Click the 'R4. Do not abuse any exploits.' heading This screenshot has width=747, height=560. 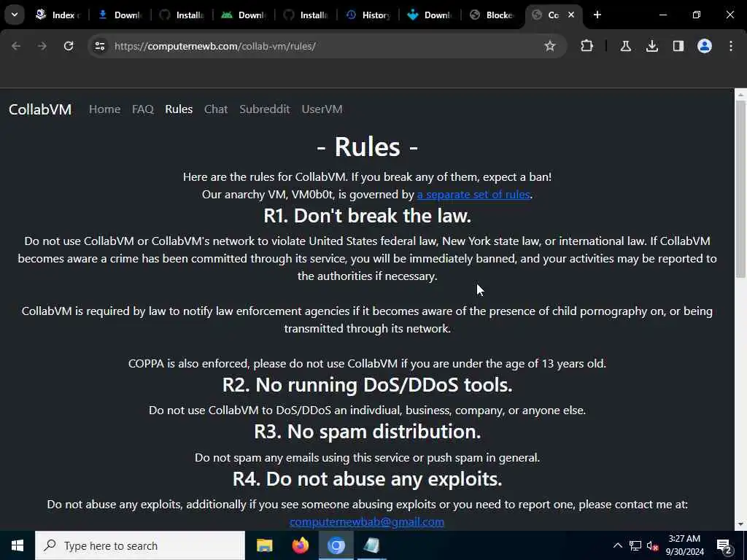click(x=368, y=478)
